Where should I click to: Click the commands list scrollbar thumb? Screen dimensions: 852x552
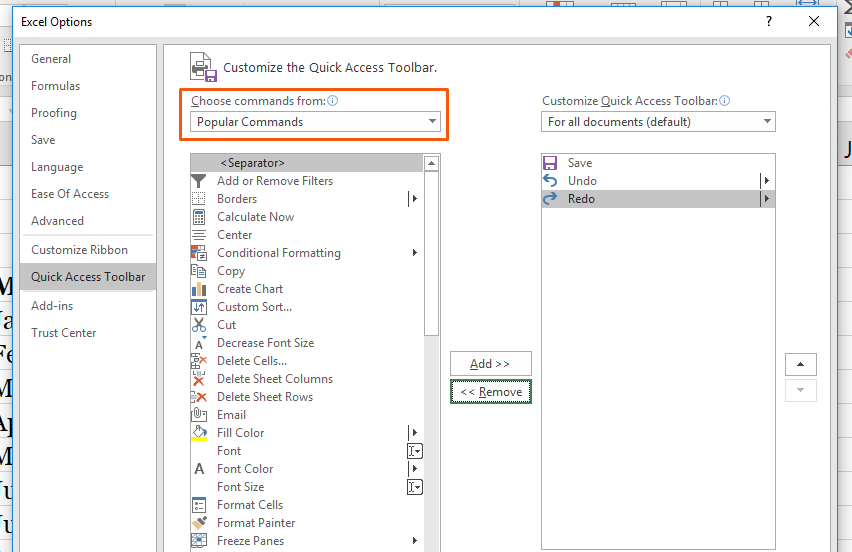click(x=431, y=254)
